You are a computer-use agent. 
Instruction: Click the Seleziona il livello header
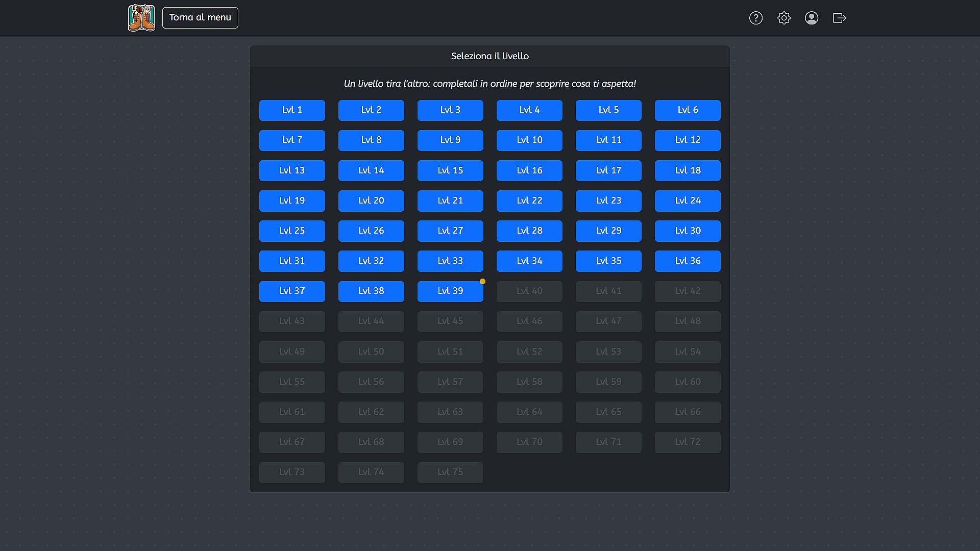(490, 56)
